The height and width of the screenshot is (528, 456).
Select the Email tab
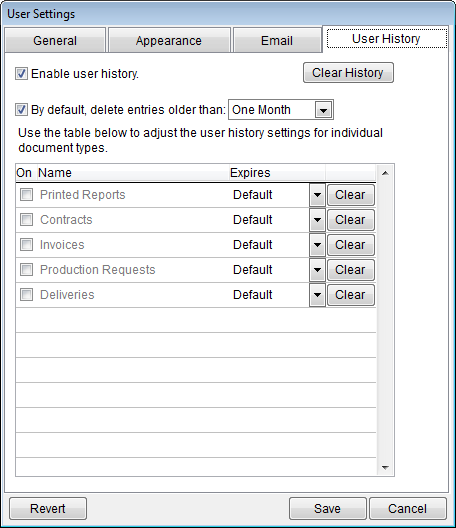[277, 40]
